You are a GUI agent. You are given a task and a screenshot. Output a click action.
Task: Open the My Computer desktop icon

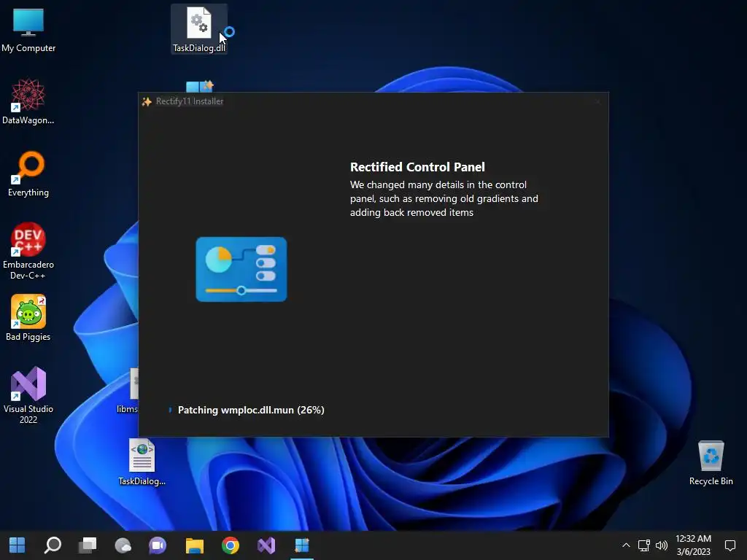click(28, 29)
